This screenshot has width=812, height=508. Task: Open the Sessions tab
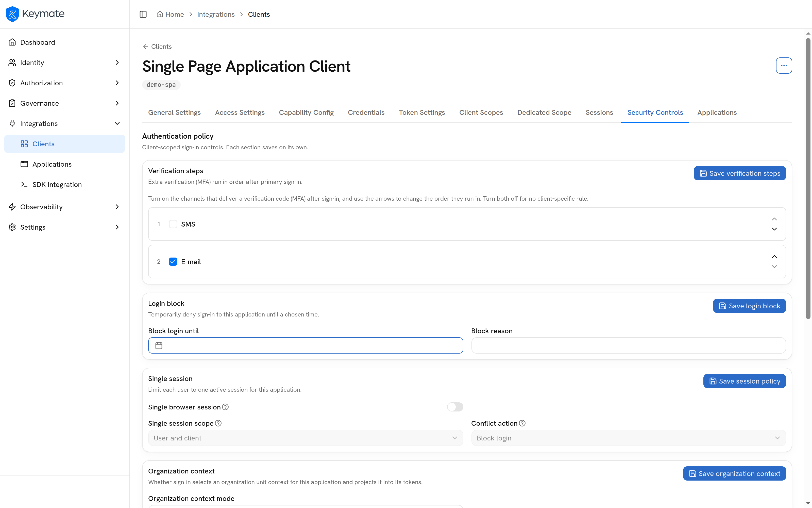[x=599, y=113]
